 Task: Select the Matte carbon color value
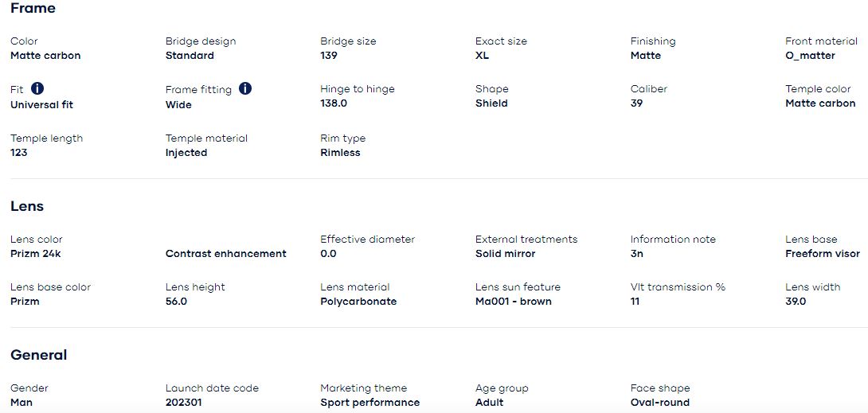tap(45, 55)
